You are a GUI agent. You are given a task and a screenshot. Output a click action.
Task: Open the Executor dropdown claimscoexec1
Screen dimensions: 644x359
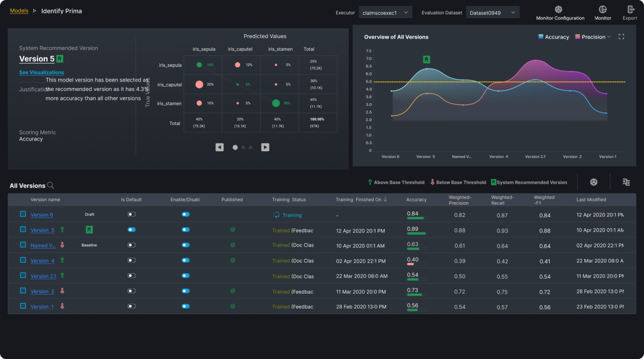pyautogui.click(x=385, y=12)
